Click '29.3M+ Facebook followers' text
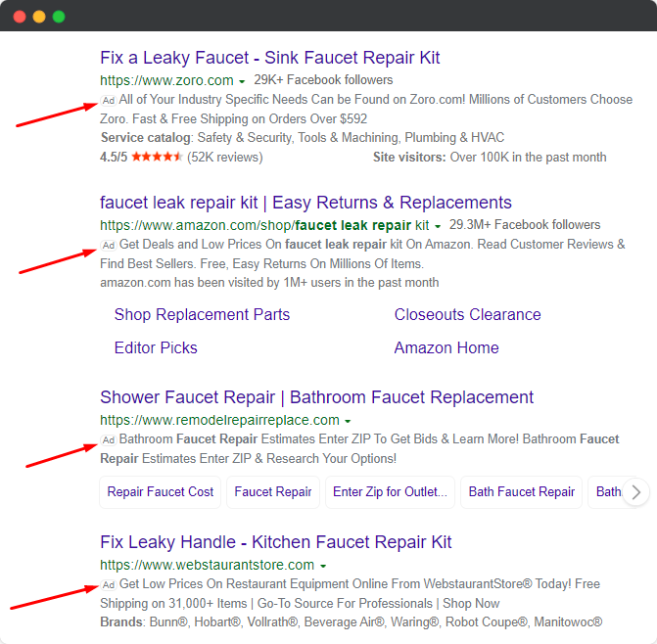The height and width of the screenshot is (644, 657). coord(525,225)
